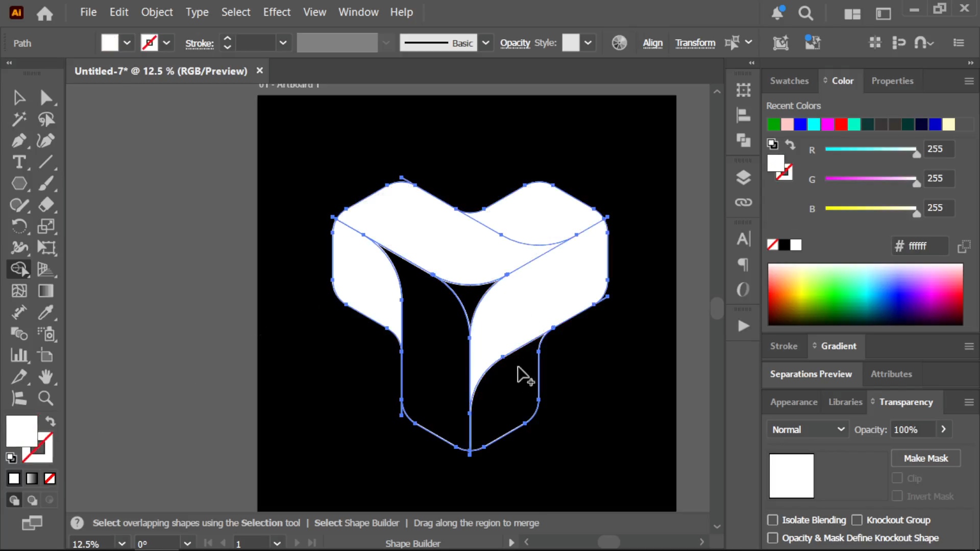Open the Graphic Style dropdown arrow
This screenshot has height=551, width=980.
588,43
